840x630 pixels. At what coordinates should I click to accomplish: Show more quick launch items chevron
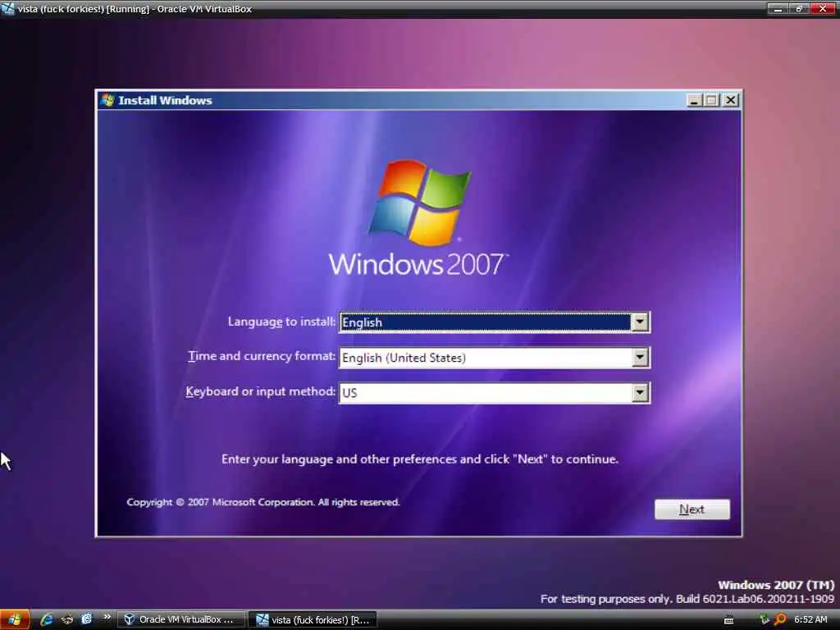[107, 617]
